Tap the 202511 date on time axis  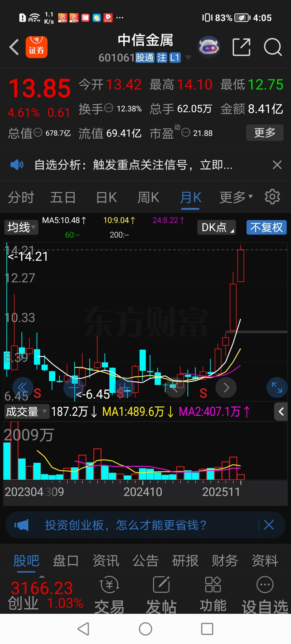221,492
